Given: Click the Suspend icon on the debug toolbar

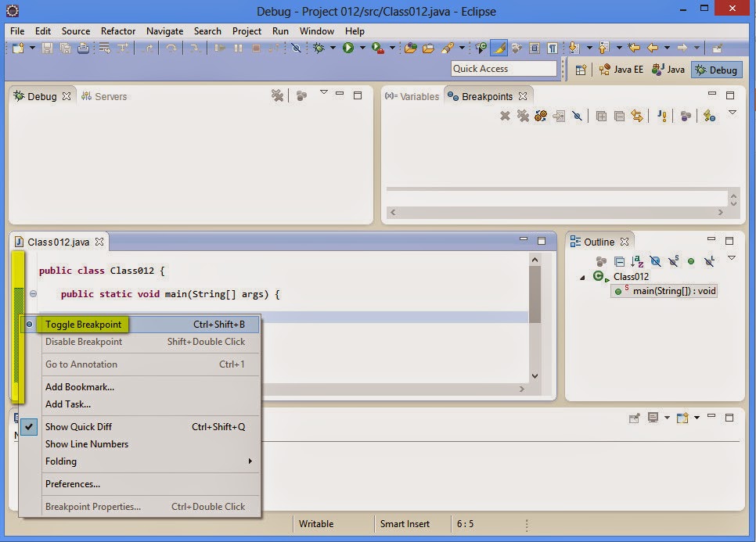Looking at the screenshot, I should [x=237, y=48].
